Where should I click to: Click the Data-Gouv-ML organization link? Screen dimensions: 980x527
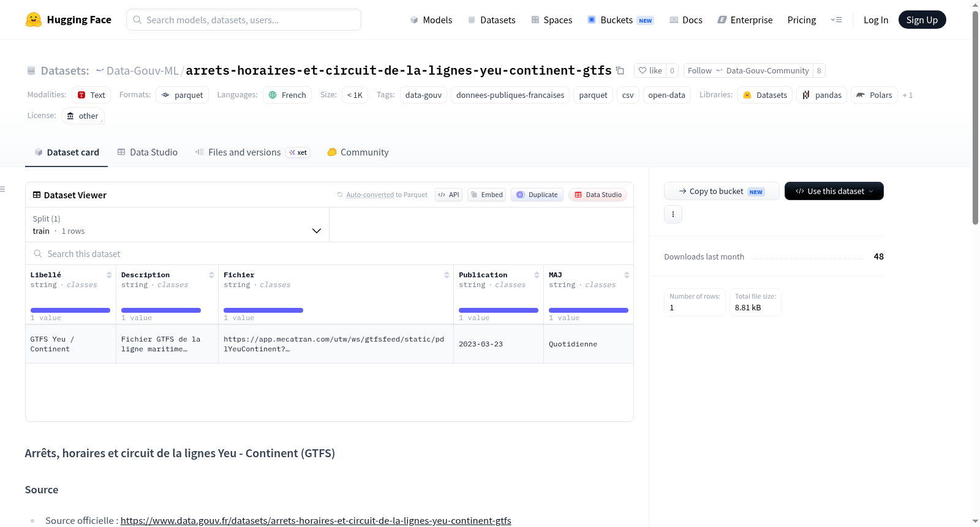143,70
